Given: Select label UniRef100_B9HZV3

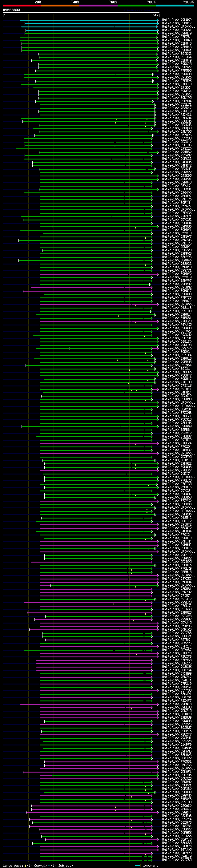Looking at the screenshot, I should click(177, 250).
